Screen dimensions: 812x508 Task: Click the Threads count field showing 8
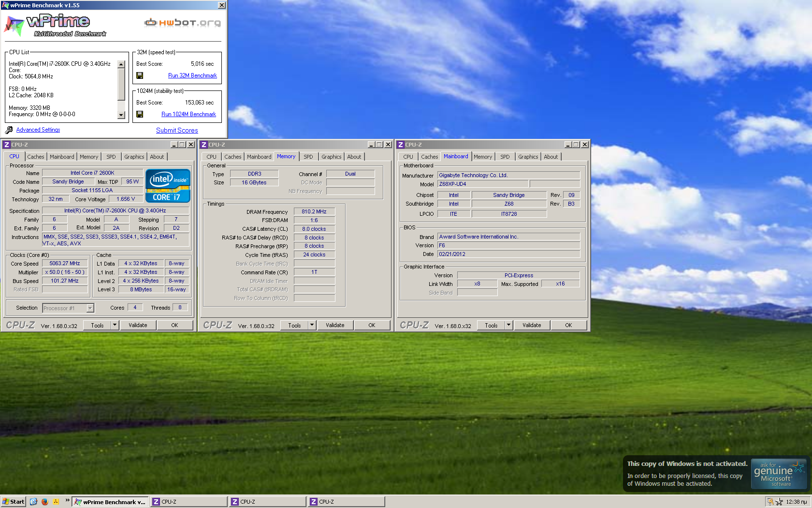coord(180,307)
